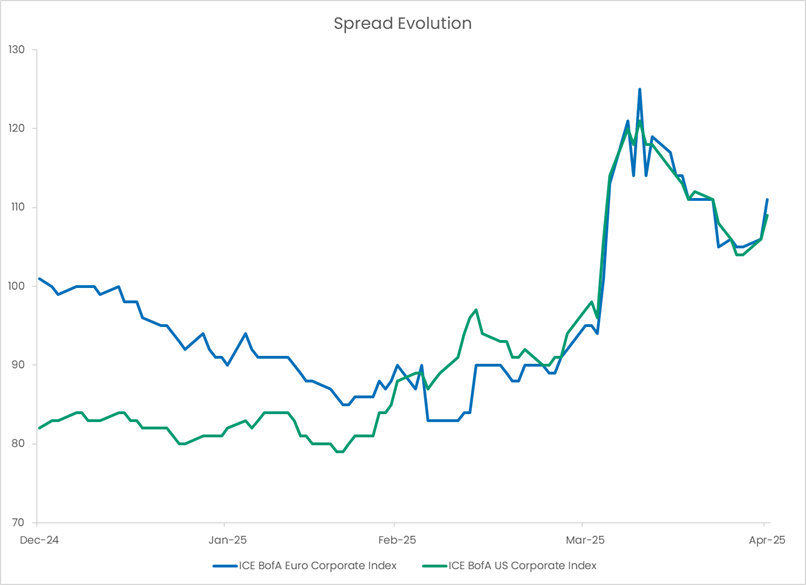Select the 100 y-axis label

pos(18,286)
